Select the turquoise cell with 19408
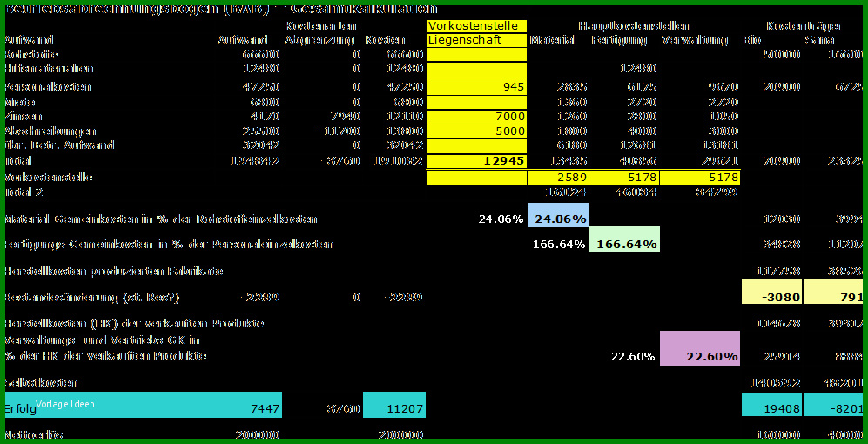This screenshot has width=868, height=444. pyautogui.click(x=771, y=405)
